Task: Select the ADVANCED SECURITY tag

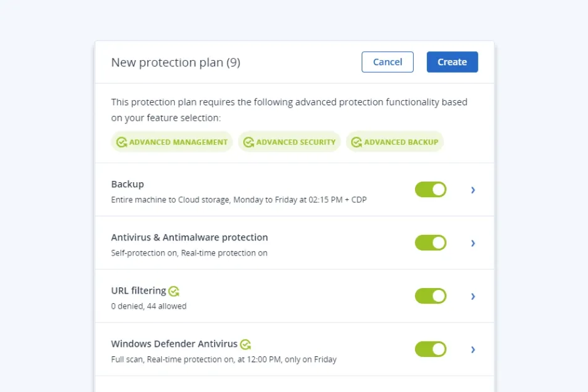Action: (289, 142)
